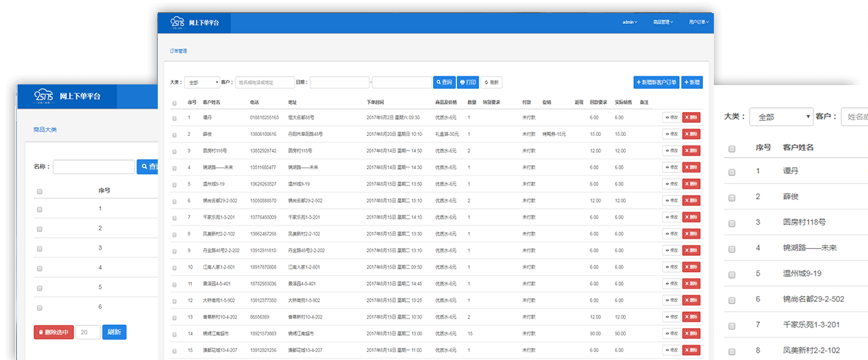Delete order row 2 薛俊
The image size is (868, 360).
(691, 134)
